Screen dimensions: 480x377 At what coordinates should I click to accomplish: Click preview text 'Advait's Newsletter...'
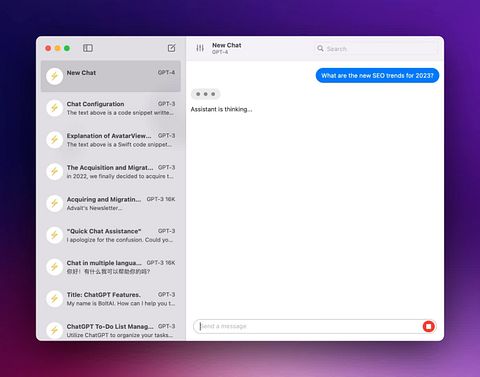point(94,208)
